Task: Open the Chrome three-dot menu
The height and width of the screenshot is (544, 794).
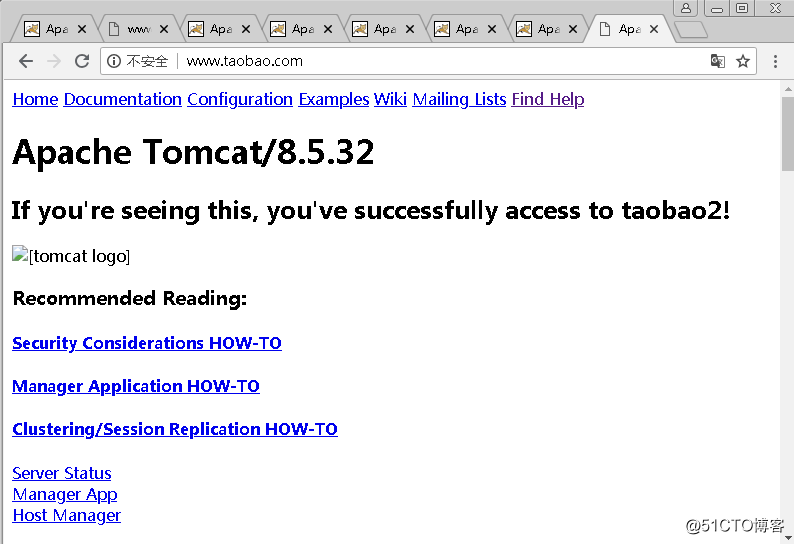Action: tap(775, 61)
